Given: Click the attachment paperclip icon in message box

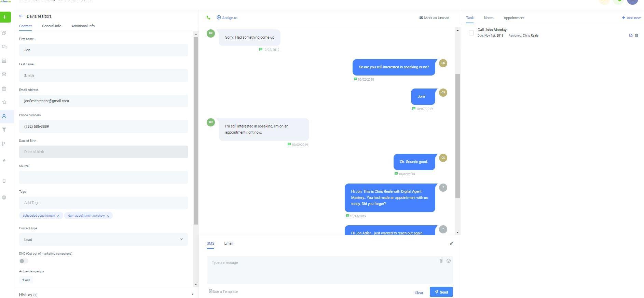Looking at the screenshot, I should click(x=441, y=261).
